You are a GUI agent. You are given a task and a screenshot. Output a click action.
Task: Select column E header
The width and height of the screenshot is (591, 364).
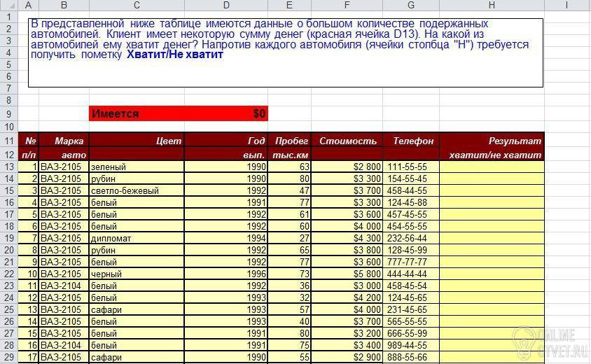tap(289, 5)
